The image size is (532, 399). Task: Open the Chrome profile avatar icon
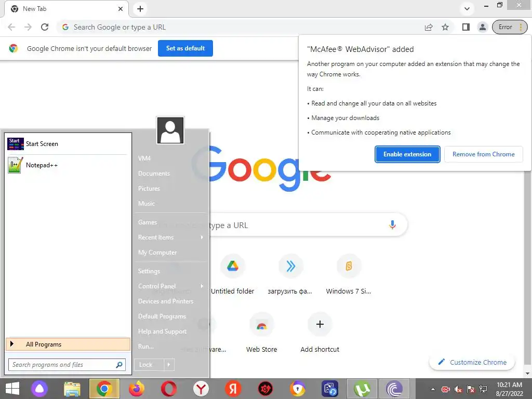(482, 27)
